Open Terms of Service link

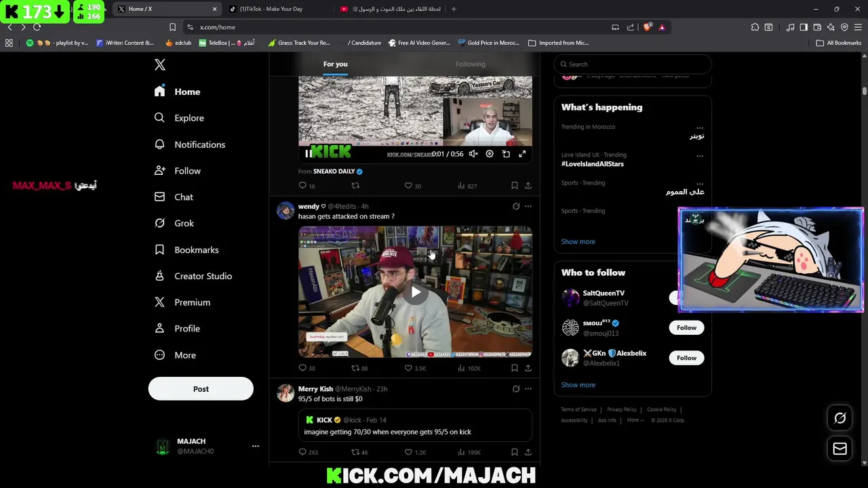pos(578,409)
